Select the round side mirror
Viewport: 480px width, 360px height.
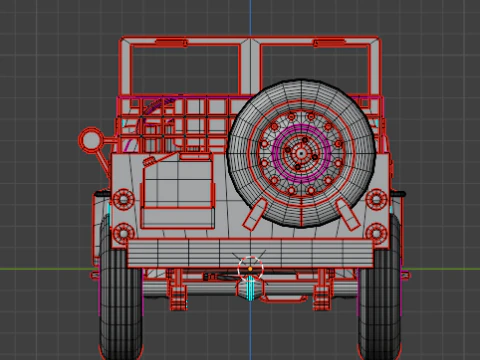point(91,140)
